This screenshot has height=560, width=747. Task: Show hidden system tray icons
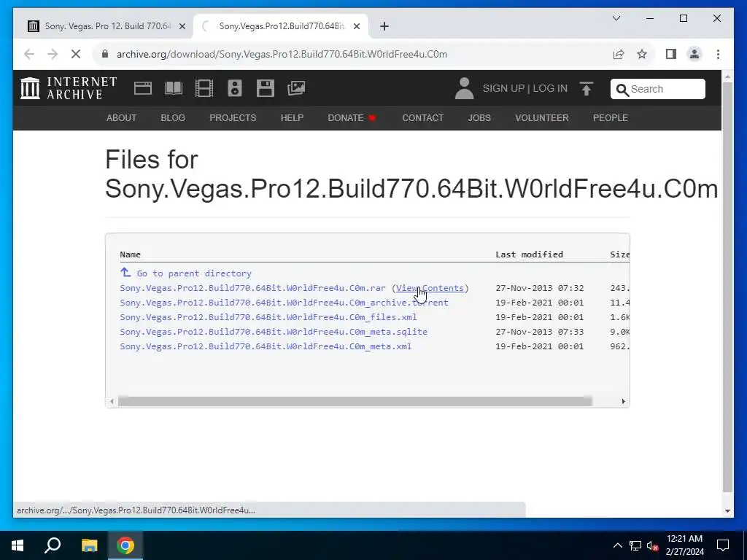617,545
